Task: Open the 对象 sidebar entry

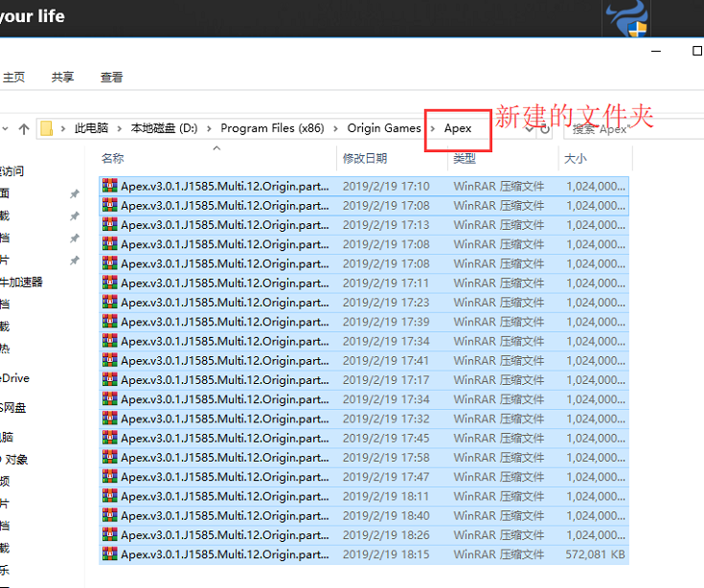Action: coord(16,459)
